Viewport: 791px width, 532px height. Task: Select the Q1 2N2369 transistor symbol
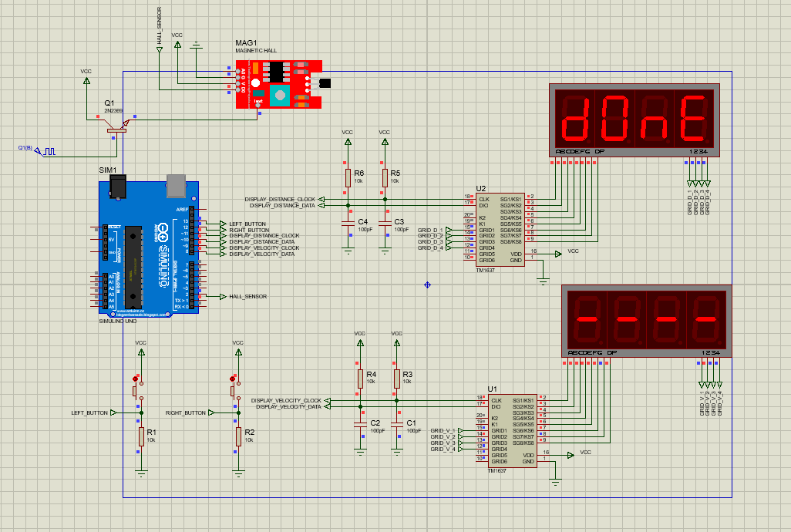116,125
